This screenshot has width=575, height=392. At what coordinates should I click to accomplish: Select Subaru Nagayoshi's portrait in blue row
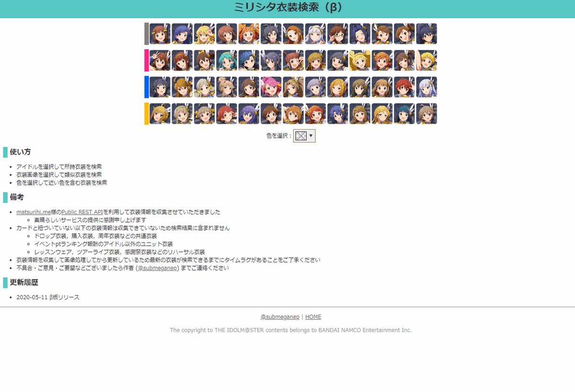tap(360, 87)
